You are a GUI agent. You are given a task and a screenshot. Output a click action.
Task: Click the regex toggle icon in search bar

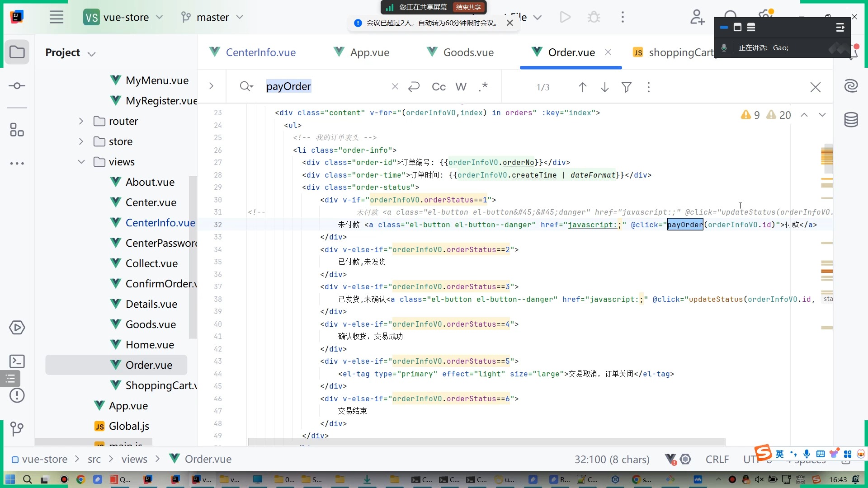click(x=485, y=86)
